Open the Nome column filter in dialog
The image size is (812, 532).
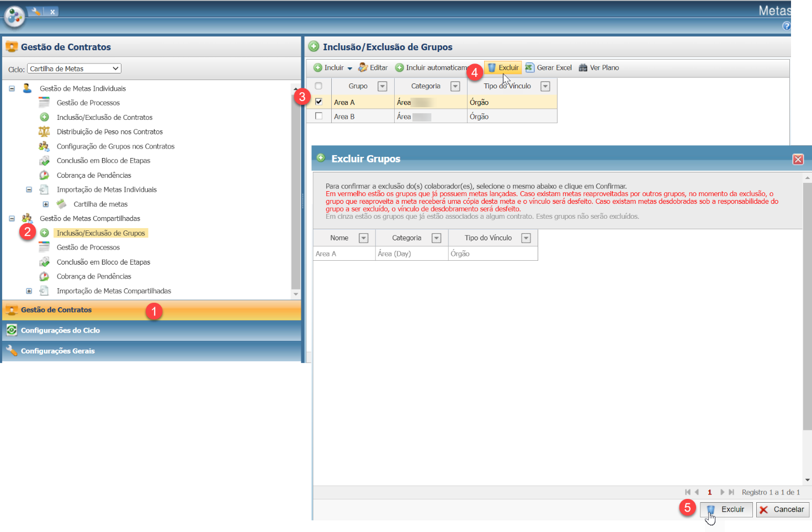pyautogui.click(x=363, y=238)
